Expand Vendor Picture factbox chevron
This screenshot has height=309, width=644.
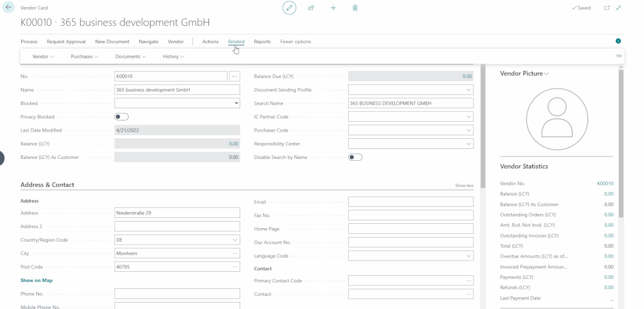[546, 74]
